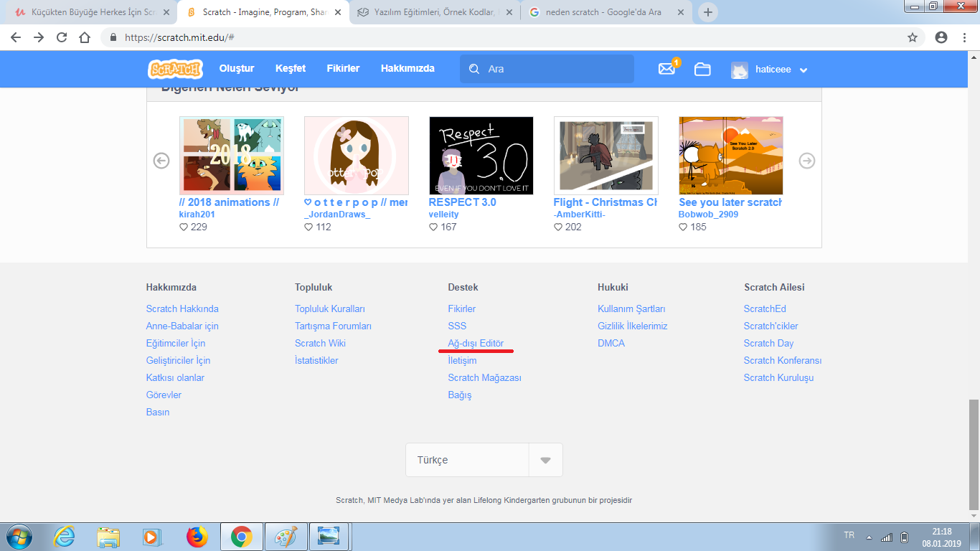980x551 pixels.
Task: Reload the page
Action: pyautogui.click(x=62, y=37)
